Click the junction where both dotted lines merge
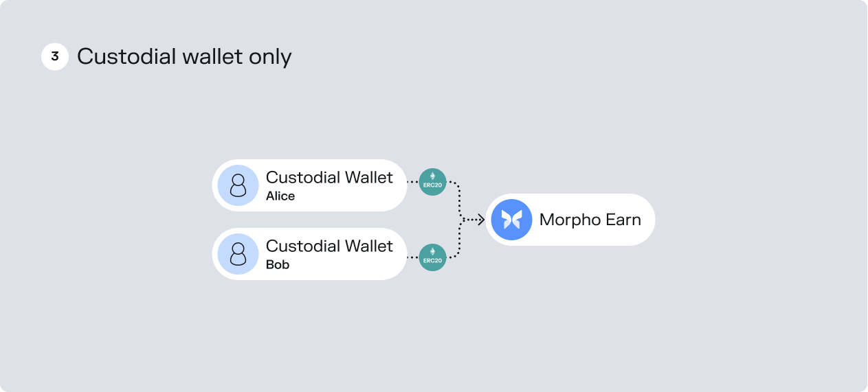 point(462,220)
